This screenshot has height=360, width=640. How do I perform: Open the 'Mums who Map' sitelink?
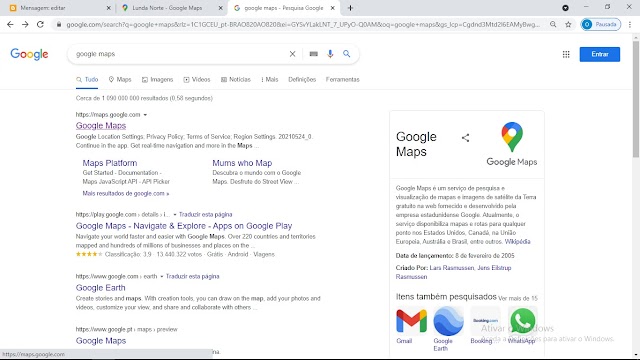tap(242, 163)
